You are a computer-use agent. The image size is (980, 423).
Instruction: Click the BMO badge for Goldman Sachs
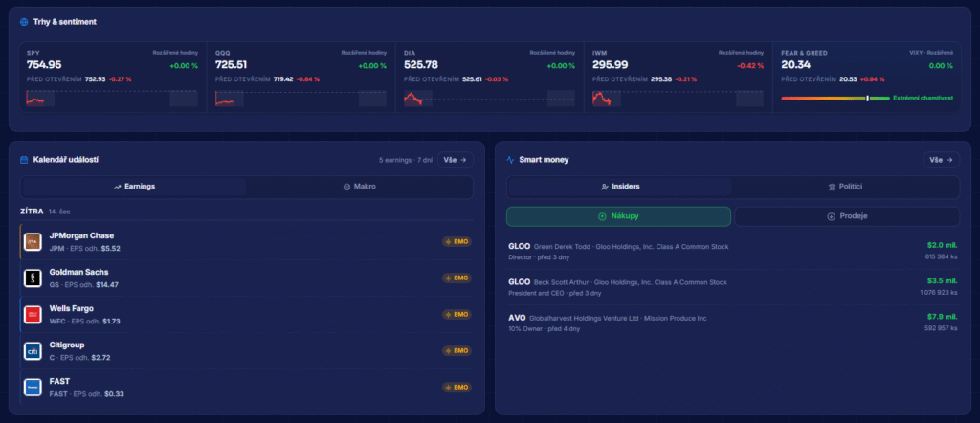coord(457,278)
